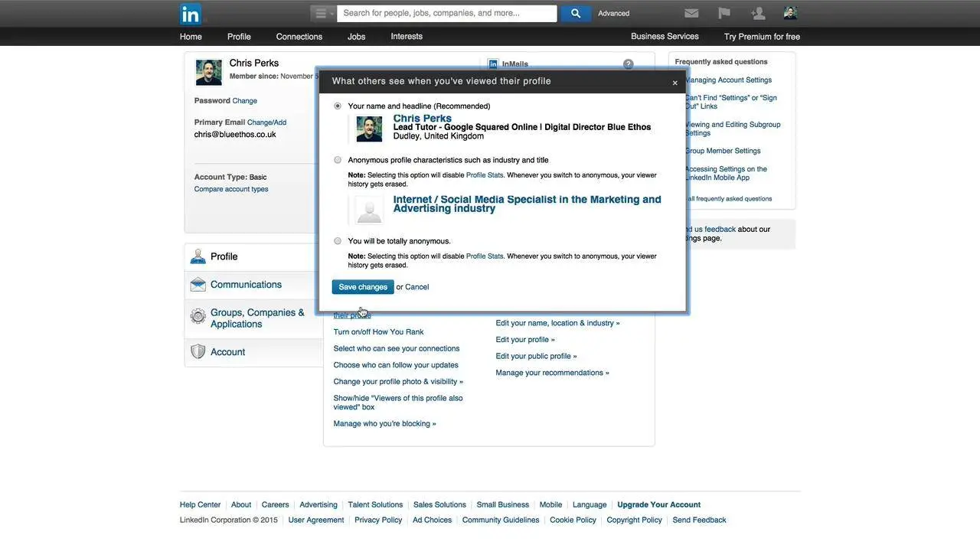Click Turn on/off How You Rank
The height and width of the screenshot is (551, 980).
(378, 332)
